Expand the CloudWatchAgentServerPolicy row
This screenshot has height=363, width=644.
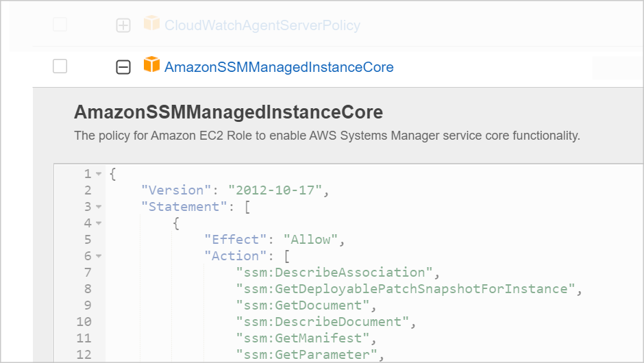click(x=123, y=25)
